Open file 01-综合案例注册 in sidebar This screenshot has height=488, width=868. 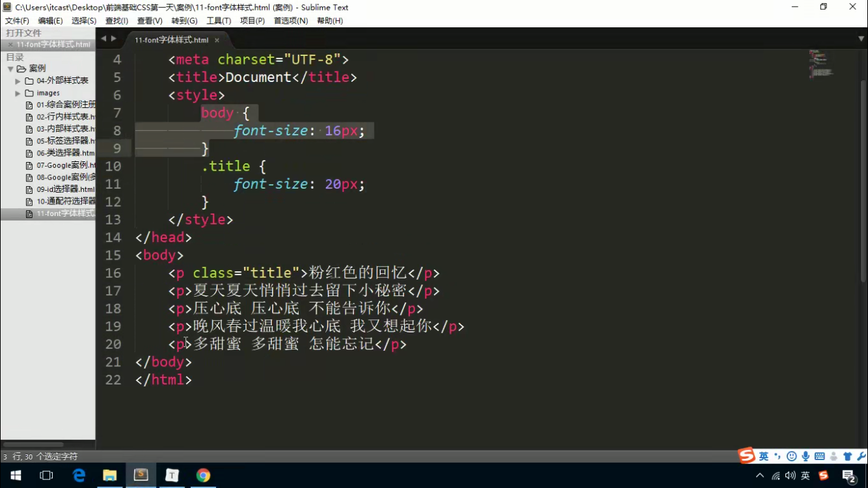click(x=66, y=105)
